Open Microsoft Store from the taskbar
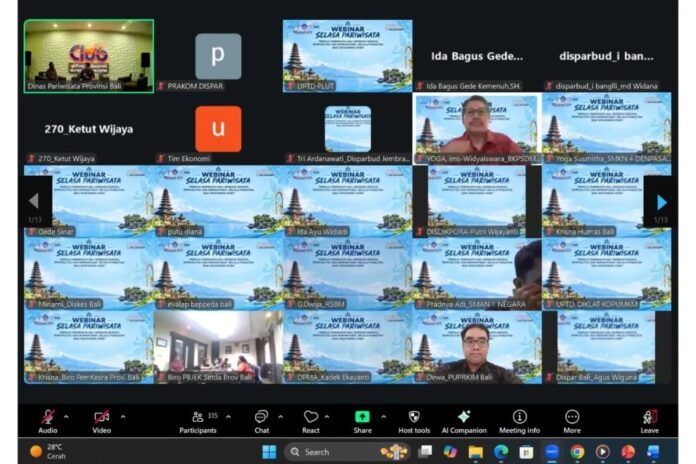696x464 pixels. (x=526, y=452)
